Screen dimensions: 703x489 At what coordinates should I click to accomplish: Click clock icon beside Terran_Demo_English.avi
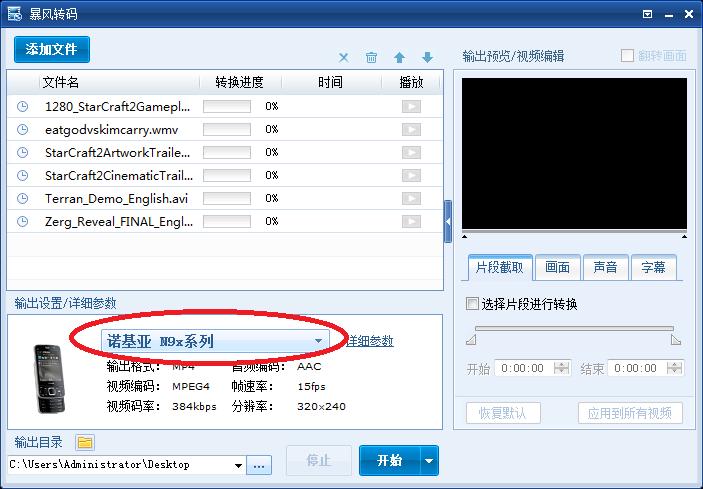[22, 199]
